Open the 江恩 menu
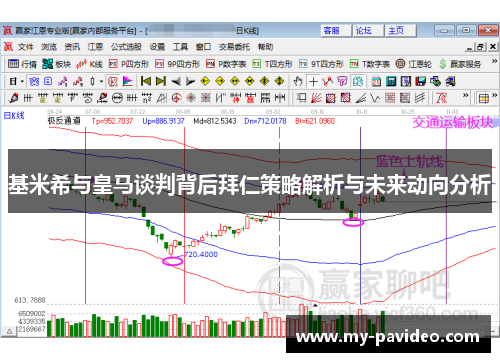Screen dimensions: 500x362 (95, 47)
